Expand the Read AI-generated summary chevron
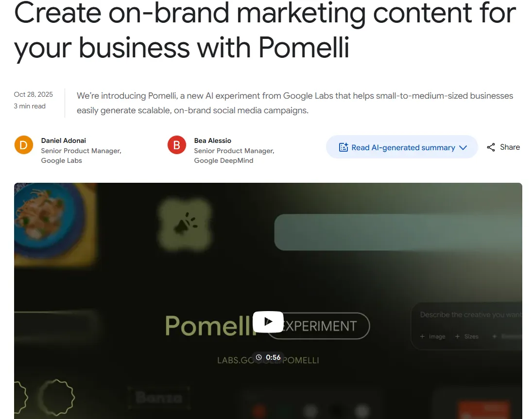 point(463,147)
